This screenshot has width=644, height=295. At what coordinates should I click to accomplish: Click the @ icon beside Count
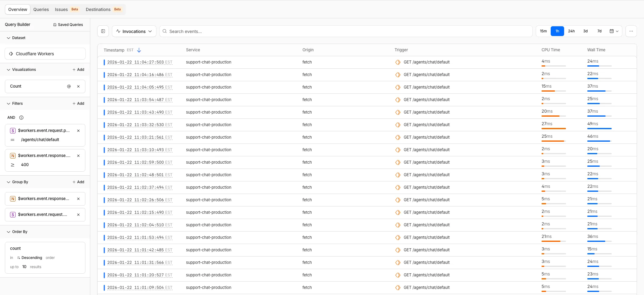(x=69, y=86)
